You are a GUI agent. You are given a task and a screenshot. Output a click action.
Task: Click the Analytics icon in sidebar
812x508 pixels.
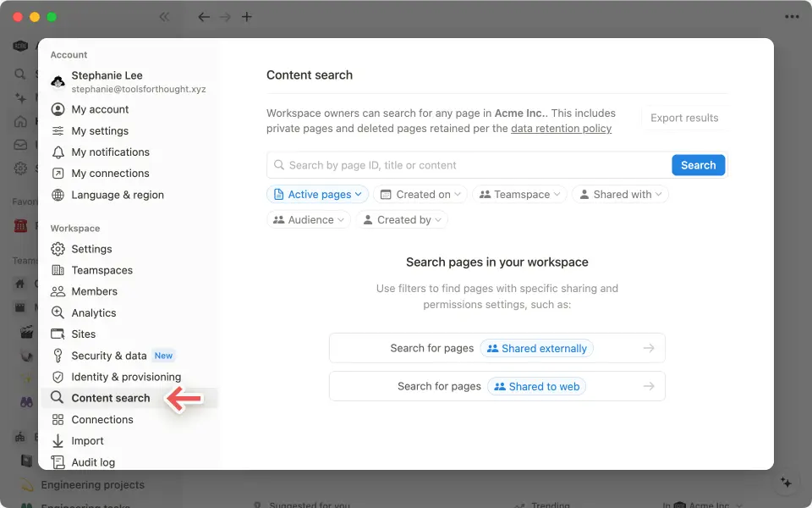(58, 312)
